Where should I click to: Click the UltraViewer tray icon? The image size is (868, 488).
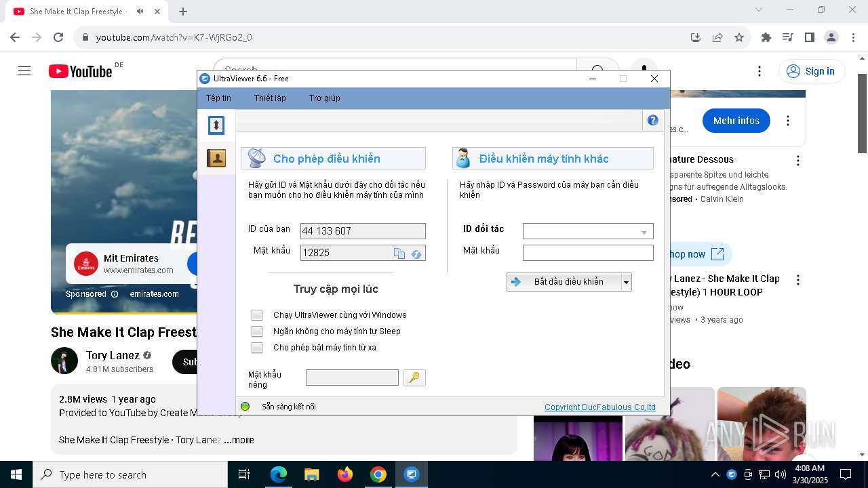[732, 474]
